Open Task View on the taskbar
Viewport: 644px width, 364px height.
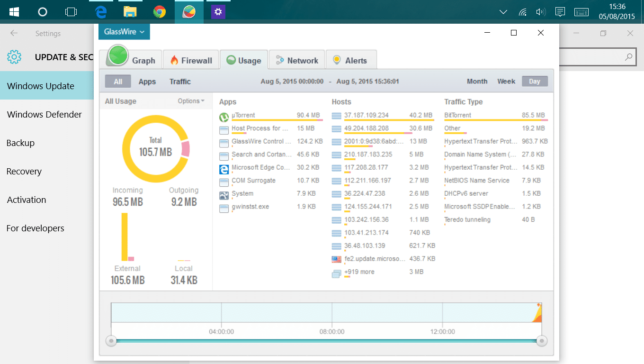(x=71, y=12)
